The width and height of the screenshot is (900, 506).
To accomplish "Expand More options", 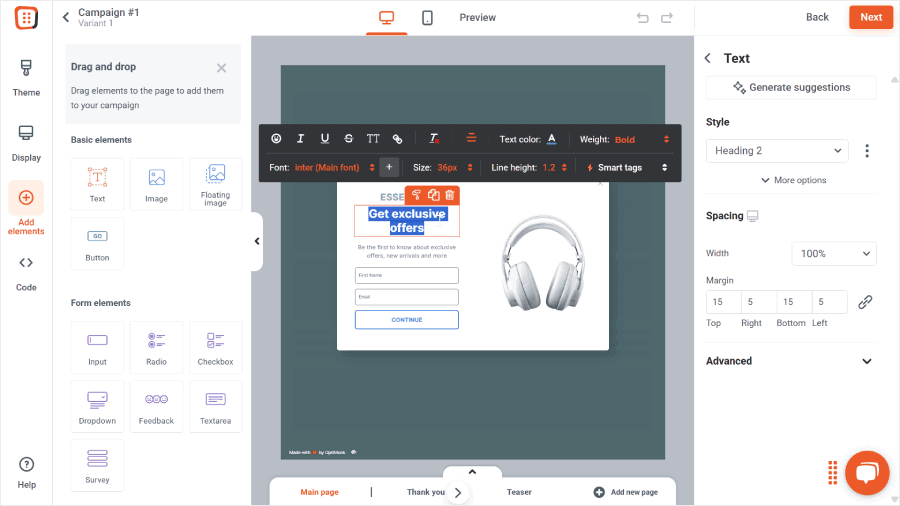I will [793, 180].
